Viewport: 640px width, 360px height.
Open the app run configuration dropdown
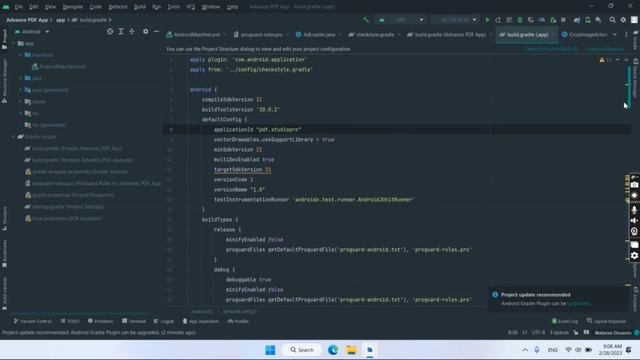click(x=401, y=20)
